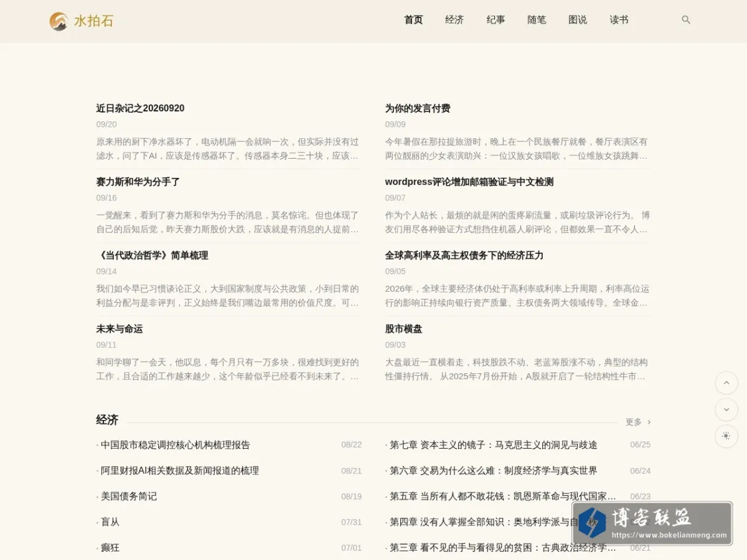Open the 经济 navigation menu item
This screenshot has width=747, height=560.
454,20
